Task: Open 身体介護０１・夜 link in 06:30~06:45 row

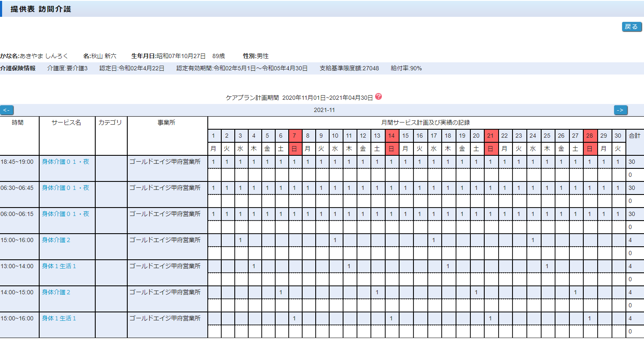Action: tap(65, 188)
